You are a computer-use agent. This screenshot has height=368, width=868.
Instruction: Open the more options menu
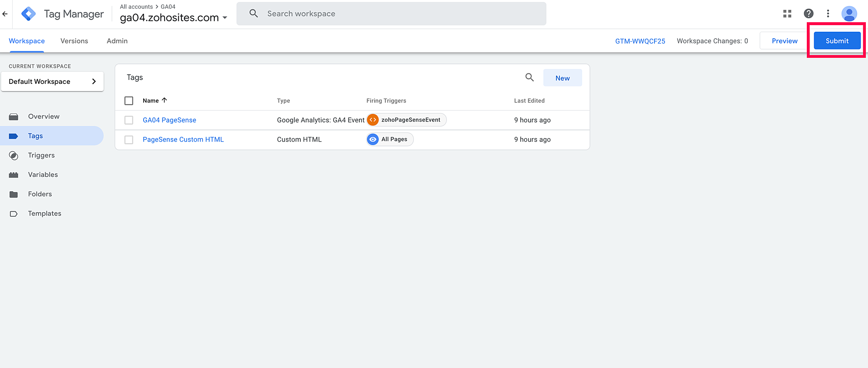click(x=828, y=14)
